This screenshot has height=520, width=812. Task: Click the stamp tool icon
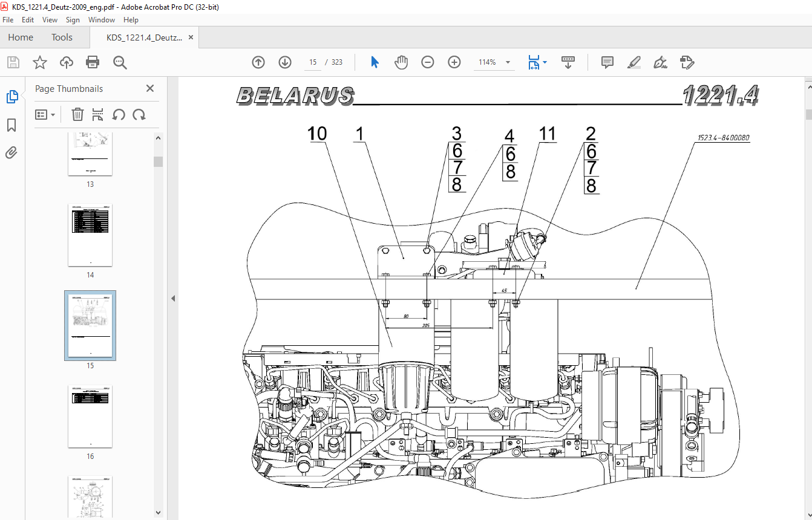pyautogui.click(x=687, y=62)
